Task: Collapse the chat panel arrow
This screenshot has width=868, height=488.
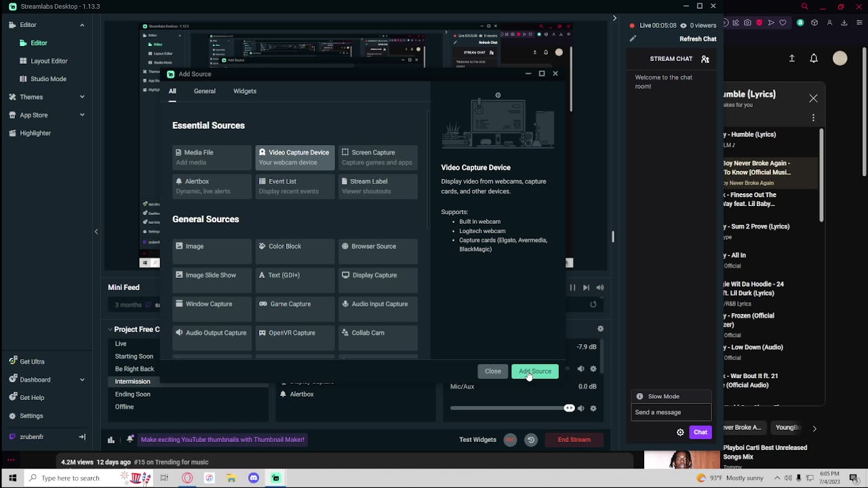Action: [x=614, y=18]
